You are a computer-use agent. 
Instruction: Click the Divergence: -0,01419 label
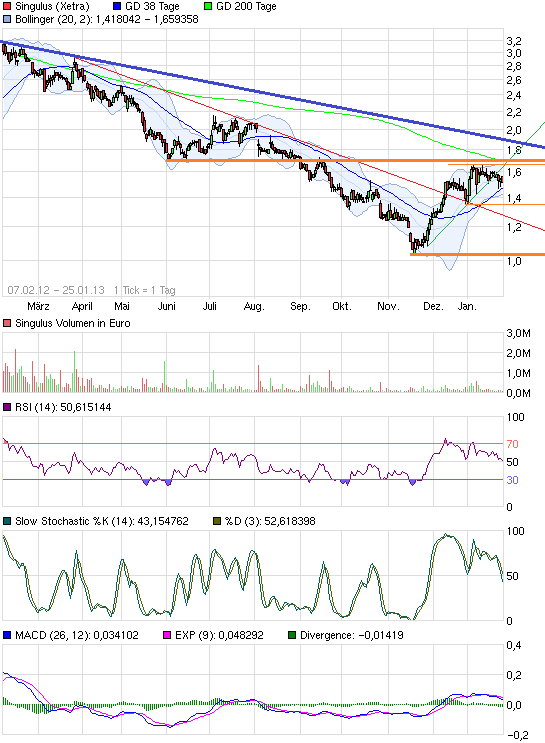[352, 635]
